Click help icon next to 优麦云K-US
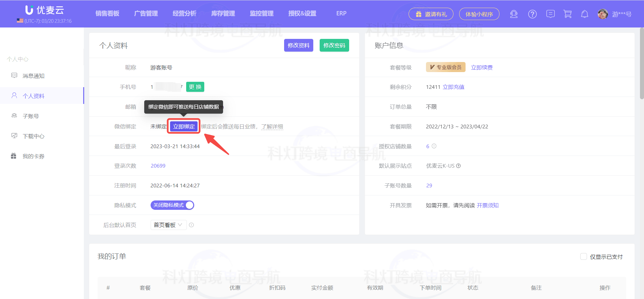Viewport: 644px width, 299px height. pos(459,166)
